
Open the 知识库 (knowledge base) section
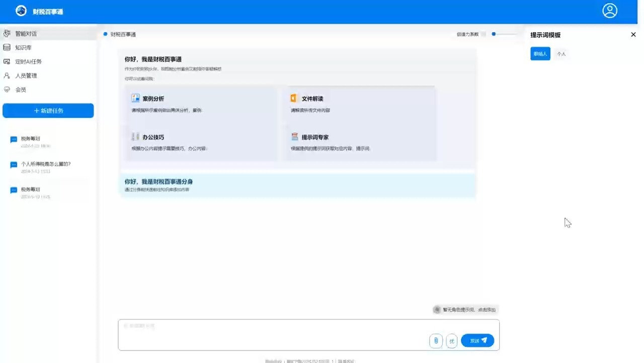point(23,47)
